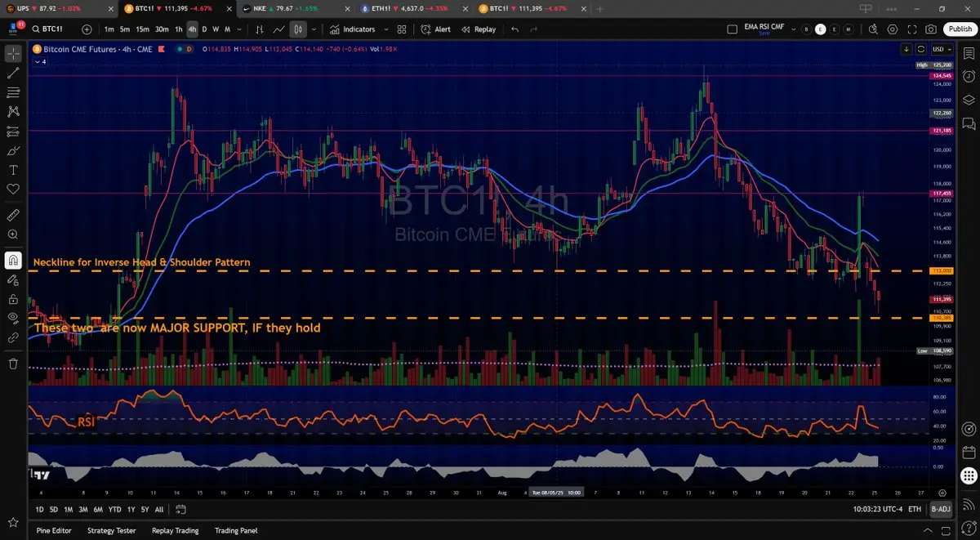The width and height of the screenshot is (980, 540).
Task: Click the drawings link icon
Action: click(13, 337)
